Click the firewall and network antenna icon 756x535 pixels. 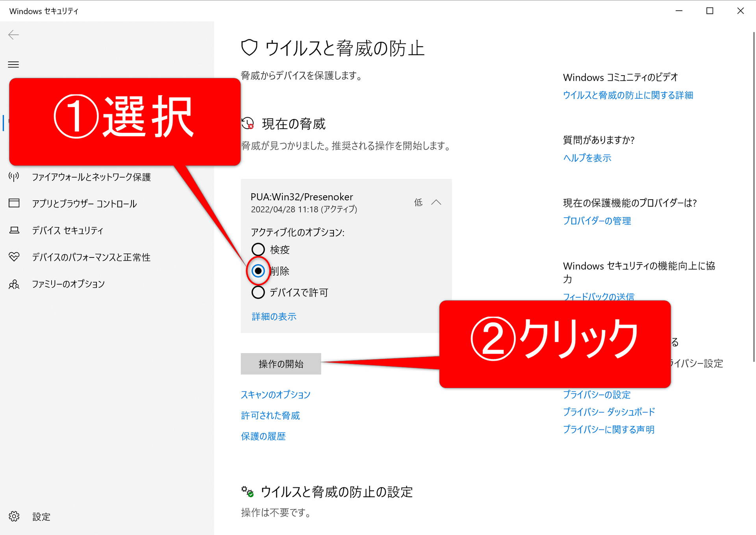14,177
